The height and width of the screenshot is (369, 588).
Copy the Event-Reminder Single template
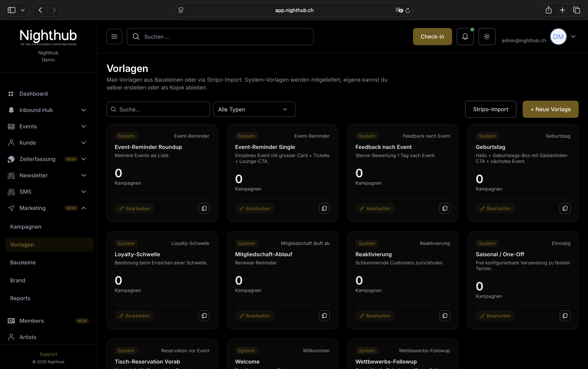(x=324, y=208)
